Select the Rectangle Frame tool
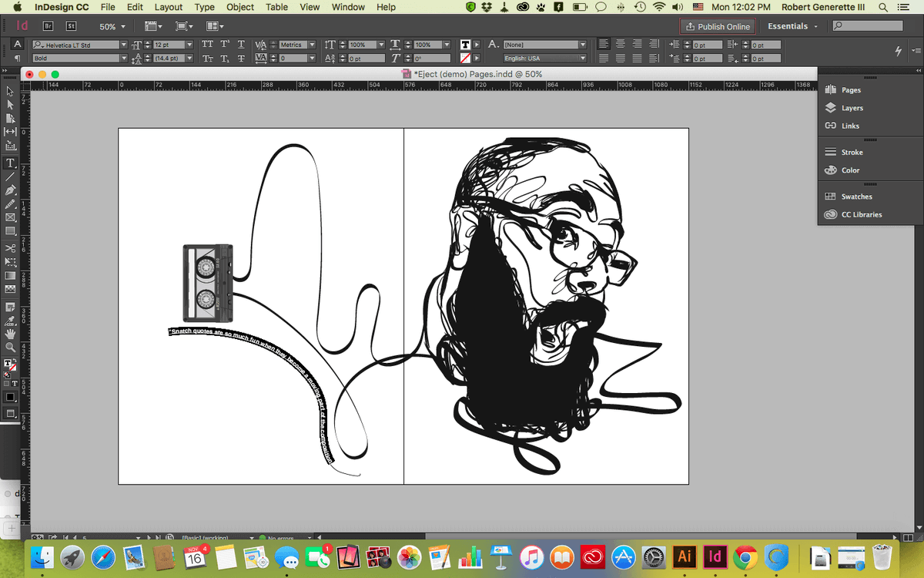Viewport: 924px width, 578px height. [x=11, y=217]
